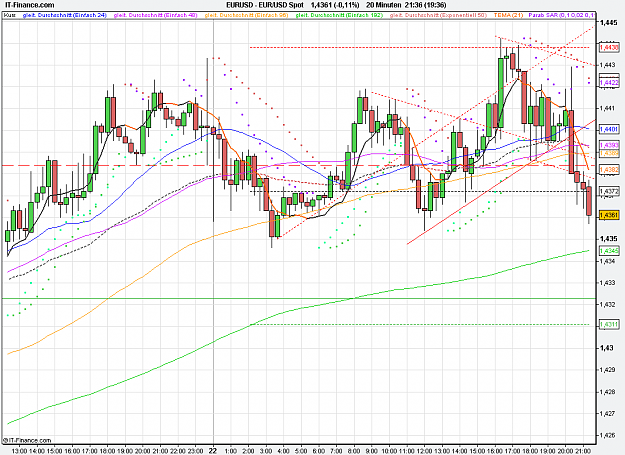
Task: Click the magenta 1,4393 price tag
Action: [x=609, y=145]
